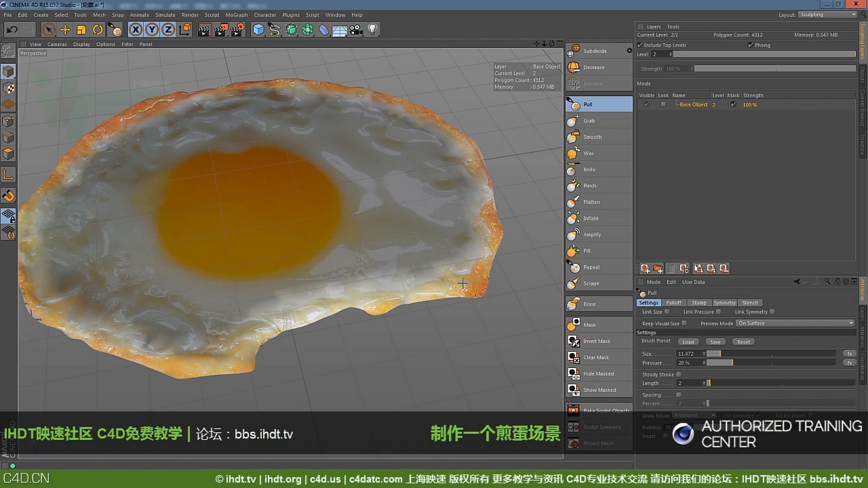Image resolution: width=868 pixels, height=488 pixels.
Task: Select the Fill sculpt brush
Action: pos(599,251)
